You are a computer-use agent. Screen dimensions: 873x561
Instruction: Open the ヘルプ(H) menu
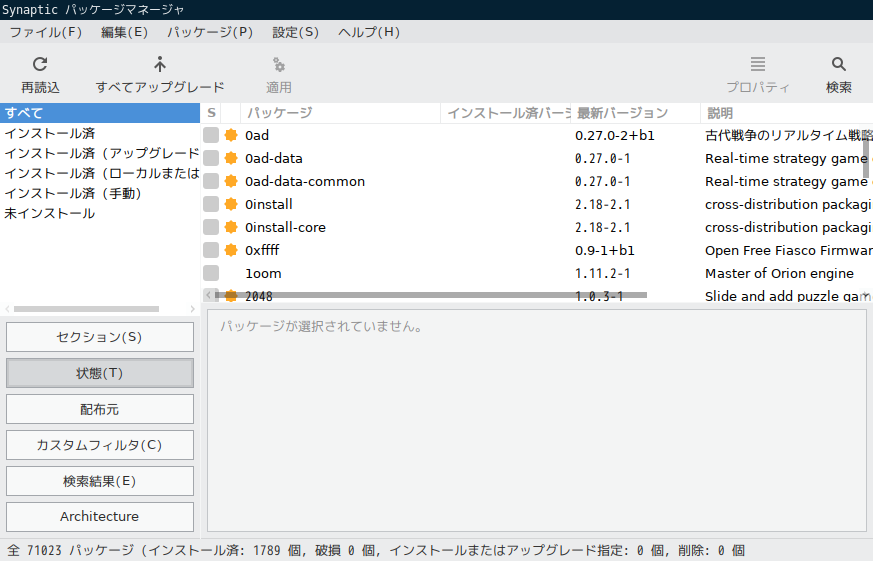tap(369, 32)
